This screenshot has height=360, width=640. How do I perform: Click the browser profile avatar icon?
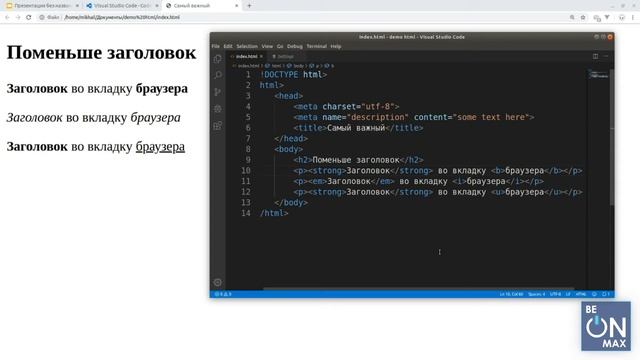coord(622,17)
